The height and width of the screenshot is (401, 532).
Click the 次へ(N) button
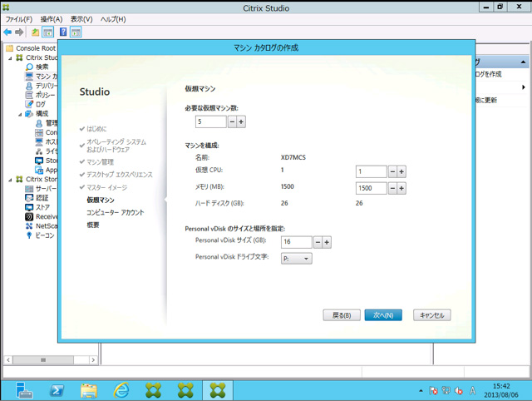(x=383, y=315)
